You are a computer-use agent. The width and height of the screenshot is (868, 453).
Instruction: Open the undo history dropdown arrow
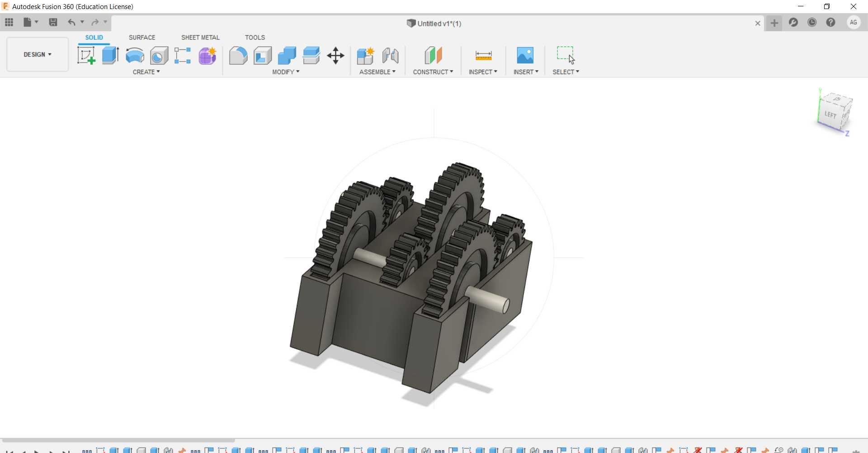click(82, 22)
